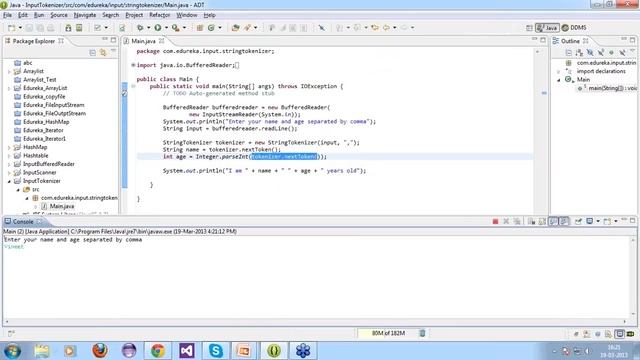Expand import declarations in Outline
This screenshot has width=640, height=360.
(559, 71)
